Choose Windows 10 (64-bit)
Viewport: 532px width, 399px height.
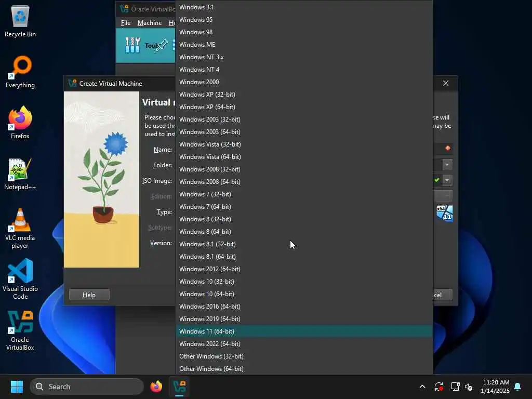304,294
